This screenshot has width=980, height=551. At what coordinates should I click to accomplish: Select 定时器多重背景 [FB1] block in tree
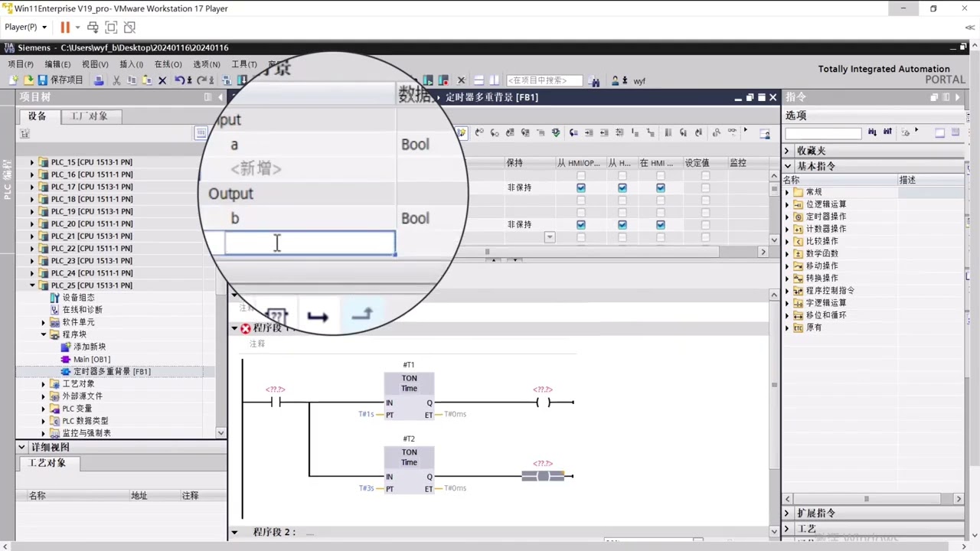(x=111, y=371)
